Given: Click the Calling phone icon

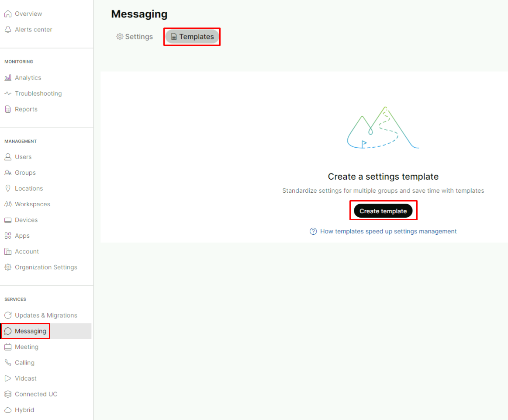Looking at the screenshot, I should 8,363.
